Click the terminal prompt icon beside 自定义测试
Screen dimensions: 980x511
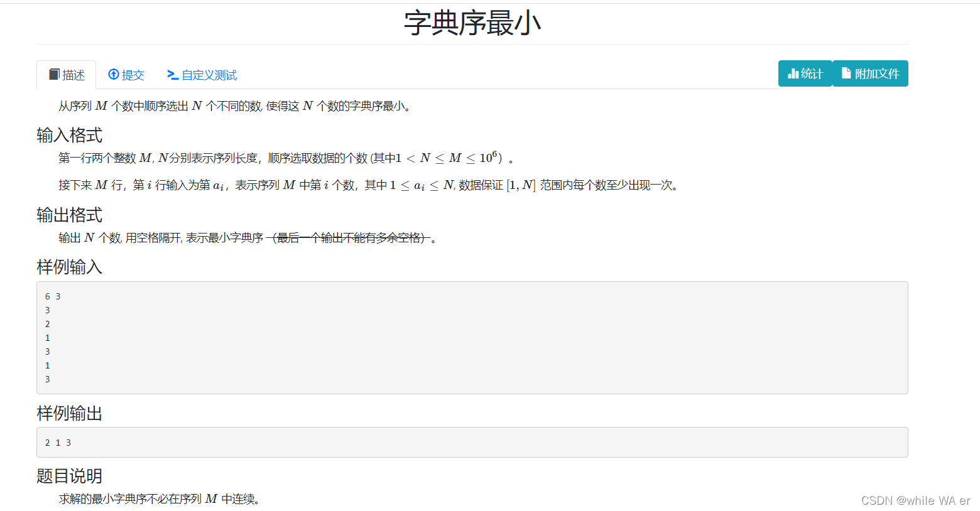[x=172, y=75]
